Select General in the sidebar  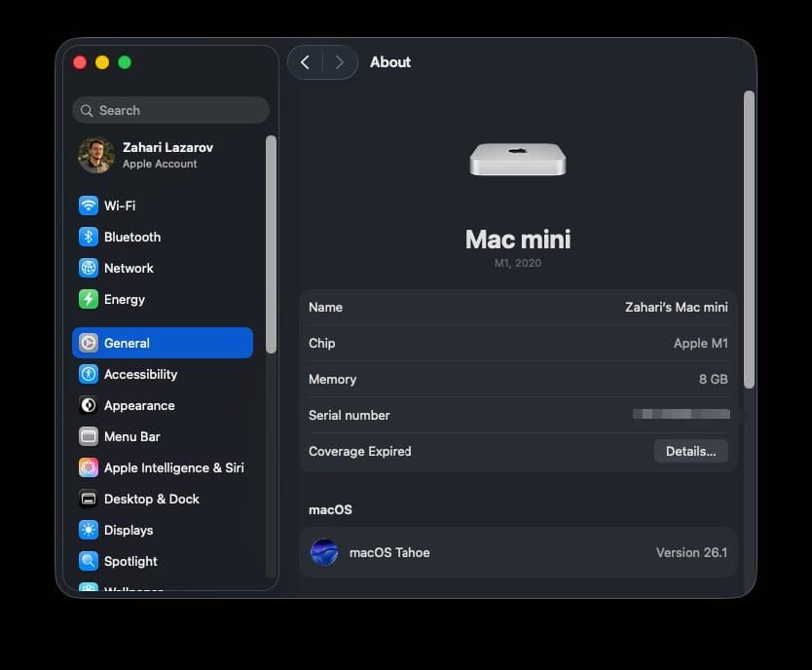click(163, 343)
